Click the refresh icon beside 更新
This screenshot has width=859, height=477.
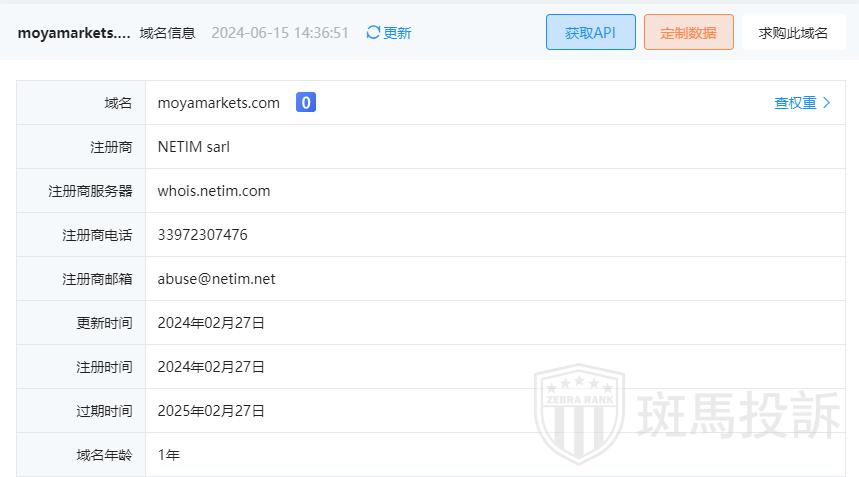coord(373,33)
